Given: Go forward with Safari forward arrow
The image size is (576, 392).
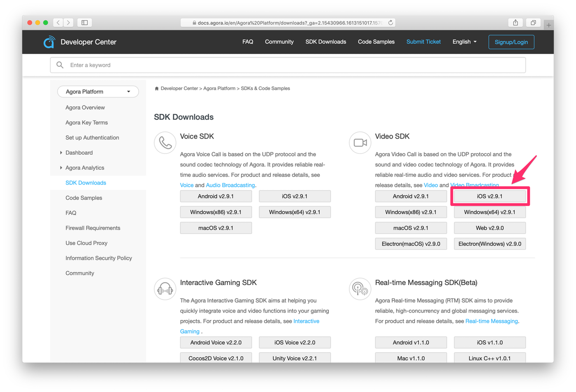Looking at the screenshot, I should [x=68, y=23].
